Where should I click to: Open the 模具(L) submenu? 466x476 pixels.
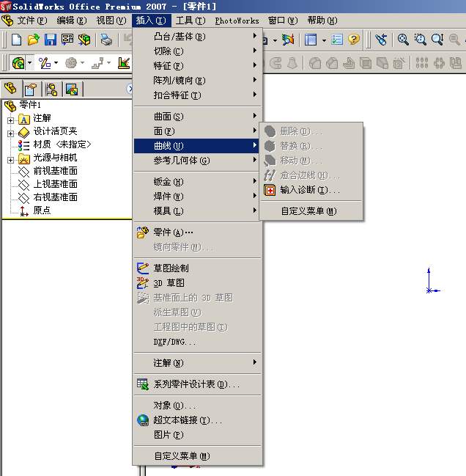[x=197, y=210]
